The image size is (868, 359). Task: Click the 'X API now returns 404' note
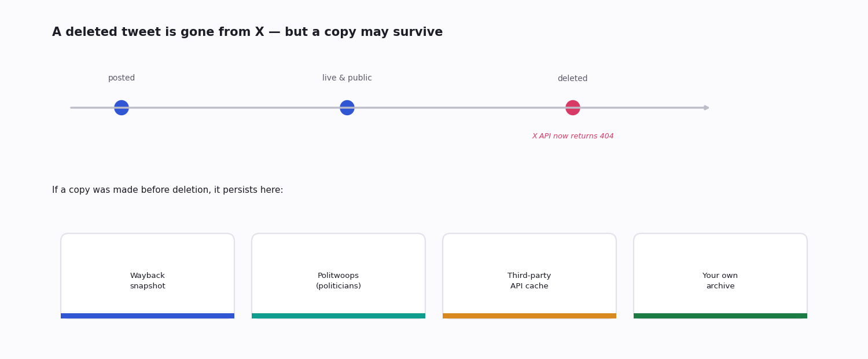[x=573, y=136]
